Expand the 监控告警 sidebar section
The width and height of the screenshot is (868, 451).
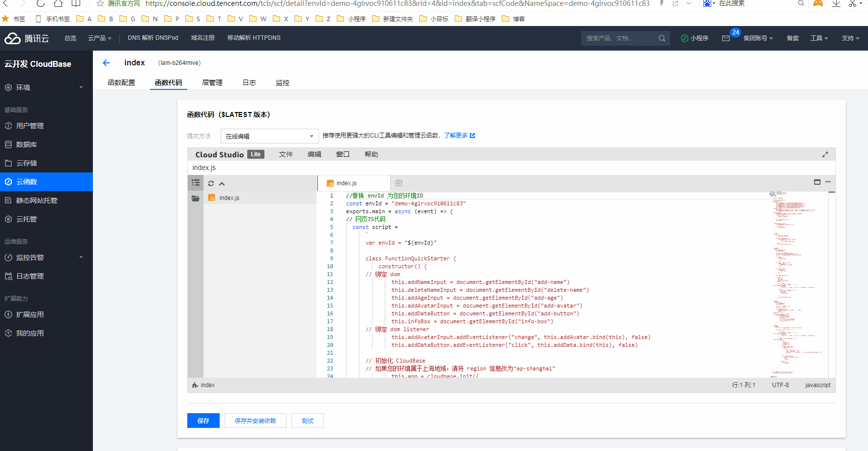point(46,257)
